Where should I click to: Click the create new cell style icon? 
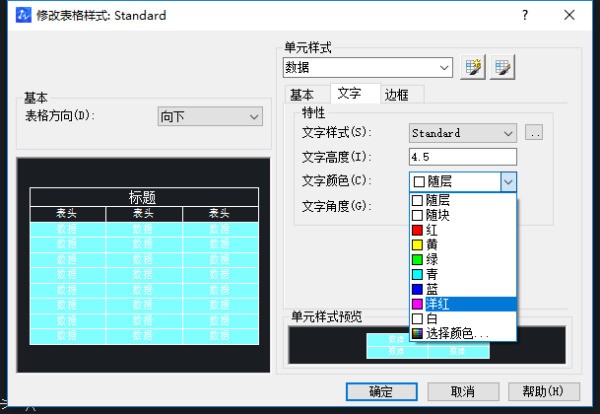pos(472,67)
